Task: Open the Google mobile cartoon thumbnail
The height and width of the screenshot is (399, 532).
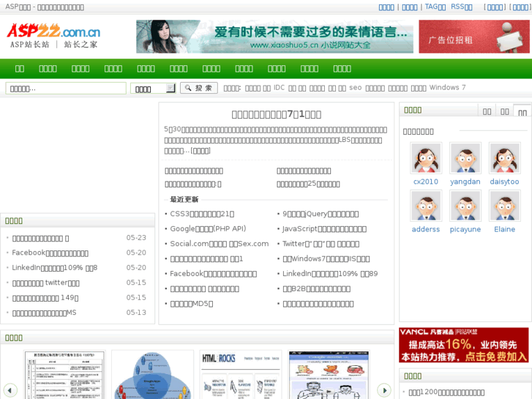Action: (329, 375)
